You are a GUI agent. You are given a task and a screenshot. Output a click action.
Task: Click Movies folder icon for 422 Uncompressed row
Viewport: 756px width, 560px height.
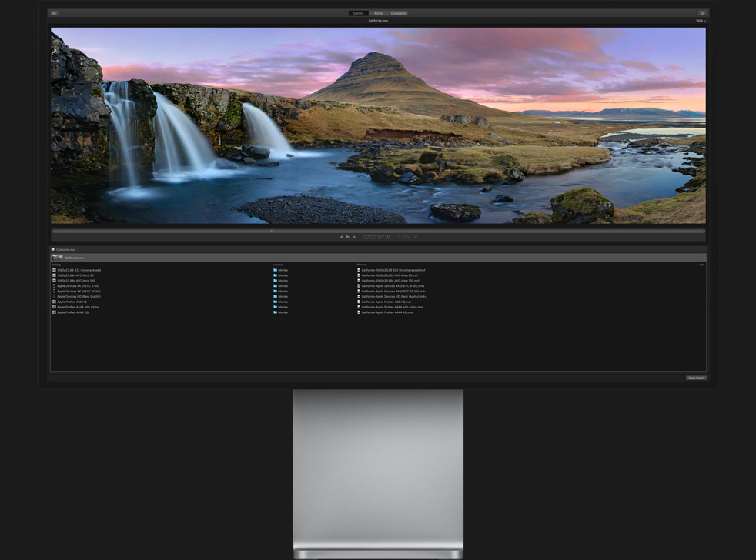[x=276, y=270]
